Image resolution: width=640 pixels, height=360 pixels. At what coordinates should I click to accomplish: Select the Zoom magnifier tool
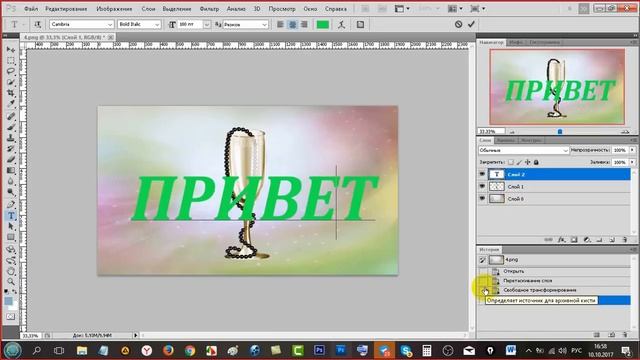(11, 282)
